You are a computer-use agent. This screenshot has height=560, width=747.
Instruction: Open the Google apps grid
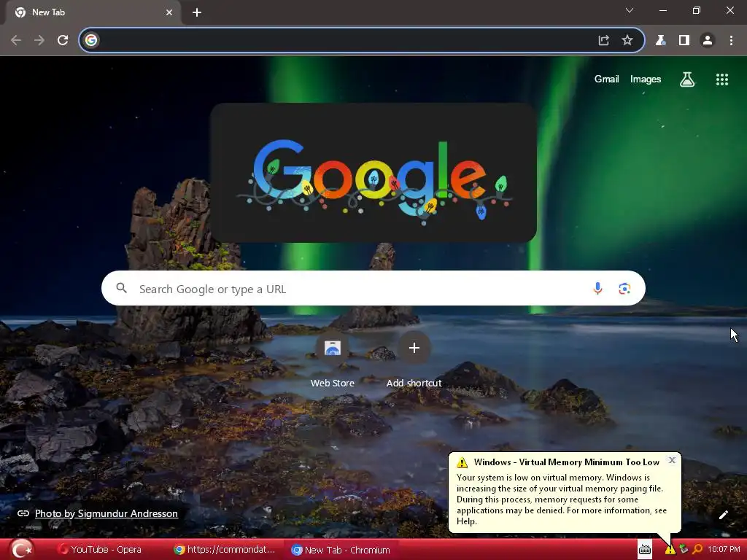pyautogui.click(x=722, y=79)
